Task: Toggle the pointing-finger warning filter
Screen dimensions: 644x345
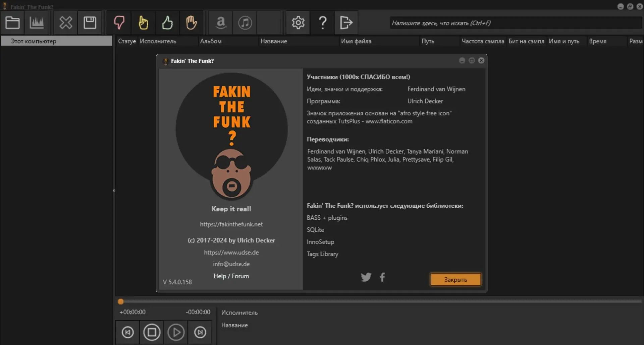Action: [x=144, y=22]
